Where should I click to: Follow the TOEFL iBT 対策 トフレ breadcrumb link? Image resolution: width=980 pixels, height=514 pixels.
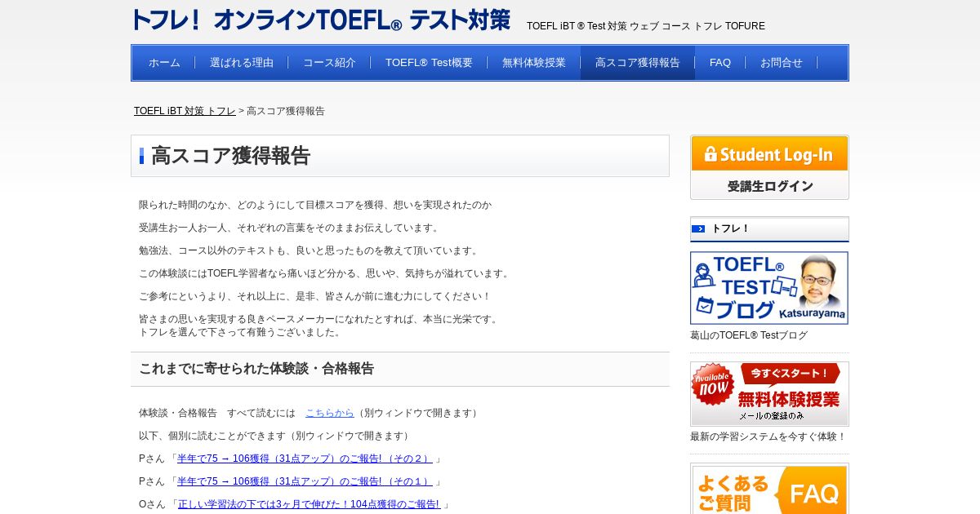185,111
